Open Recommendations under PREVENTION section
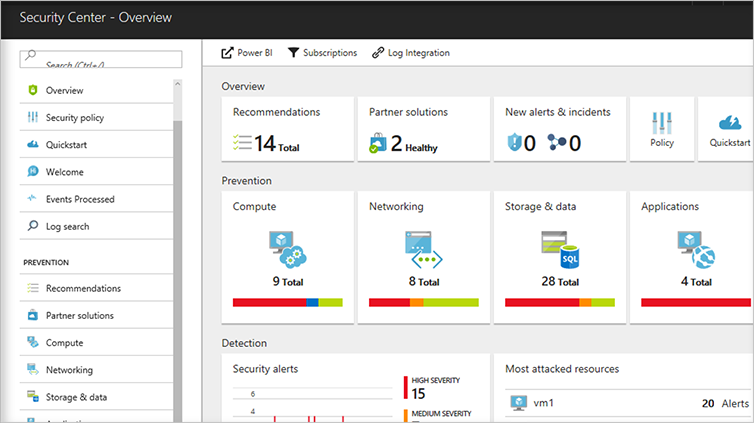Screen dimensions: 754x423 [x=97, y=288]
